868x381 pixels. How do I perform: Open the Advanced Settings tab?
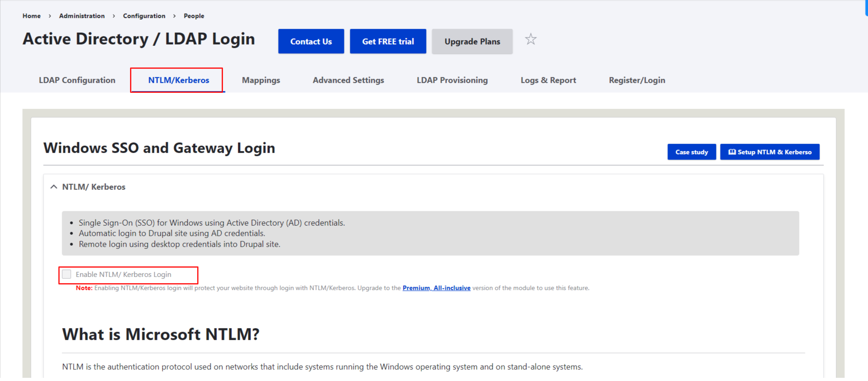348,80
